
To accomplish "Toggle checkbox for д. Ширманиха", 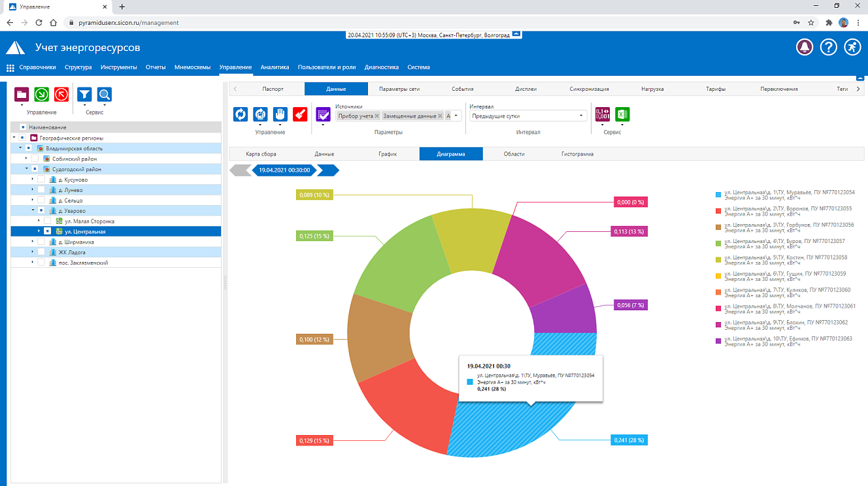I will [41, 242].
